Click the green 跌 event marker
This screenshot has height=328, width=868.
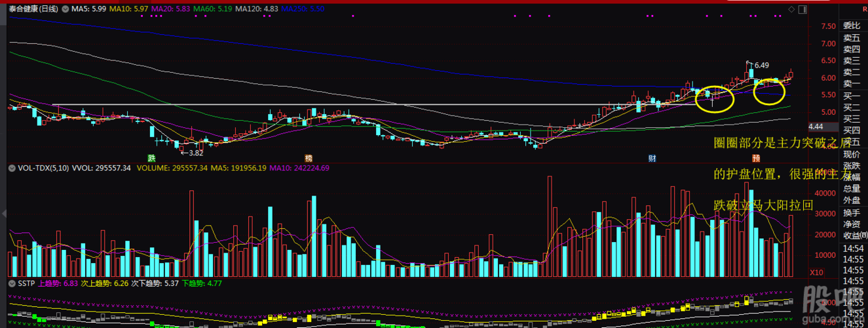pos(152,157)
